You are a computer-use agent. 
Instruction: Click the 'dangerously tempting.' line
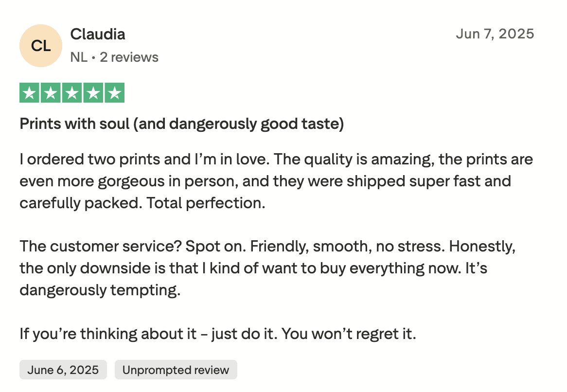(100, 290)
